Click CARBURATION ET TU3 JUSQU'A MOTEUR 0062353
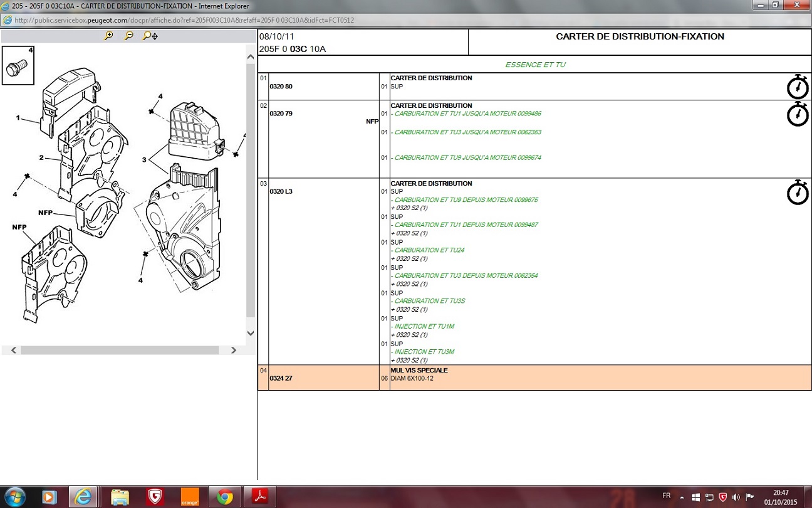 point(466,132)
